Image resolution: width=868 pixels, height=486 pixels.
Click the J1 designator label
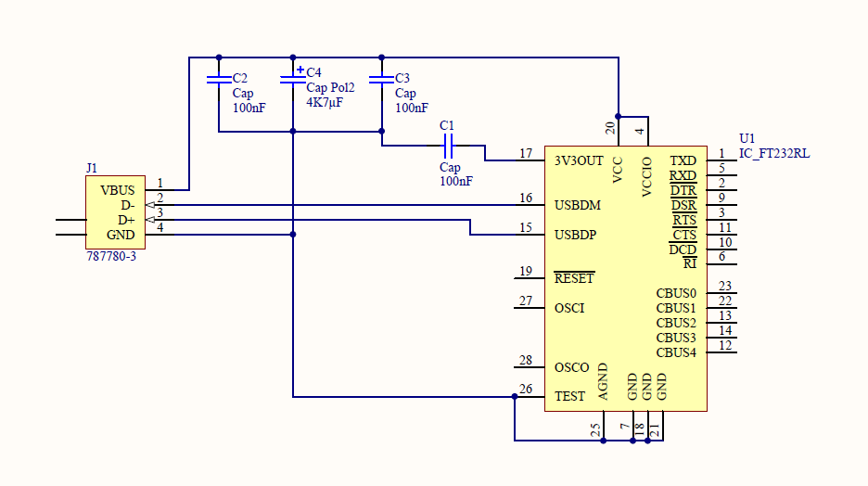[x=92, y=168]
